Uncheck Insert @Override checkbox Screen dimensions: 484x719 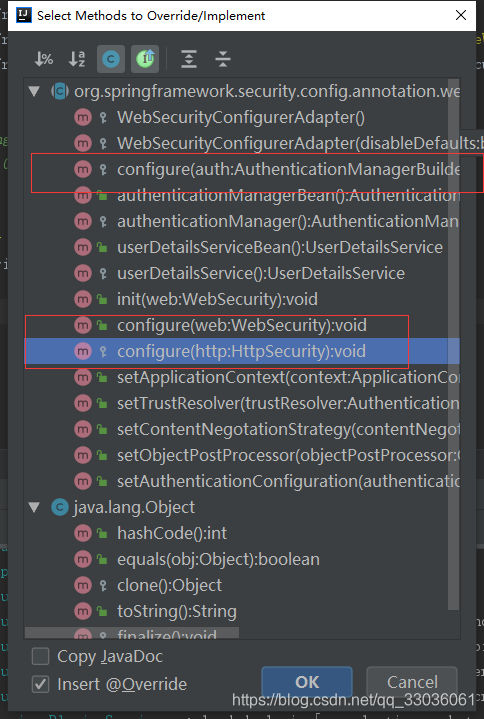(x=40, y=684)
